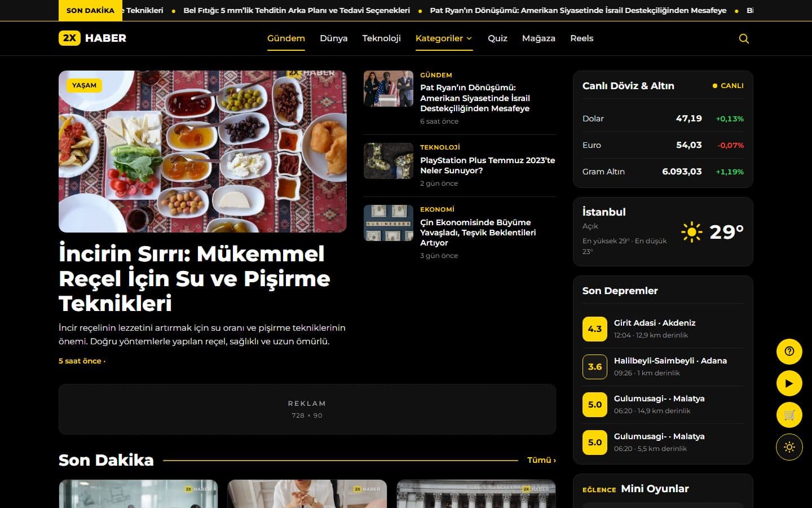Click Tümü link in Son Dakika
812x508 pixels.
click(x=541, y=460)
